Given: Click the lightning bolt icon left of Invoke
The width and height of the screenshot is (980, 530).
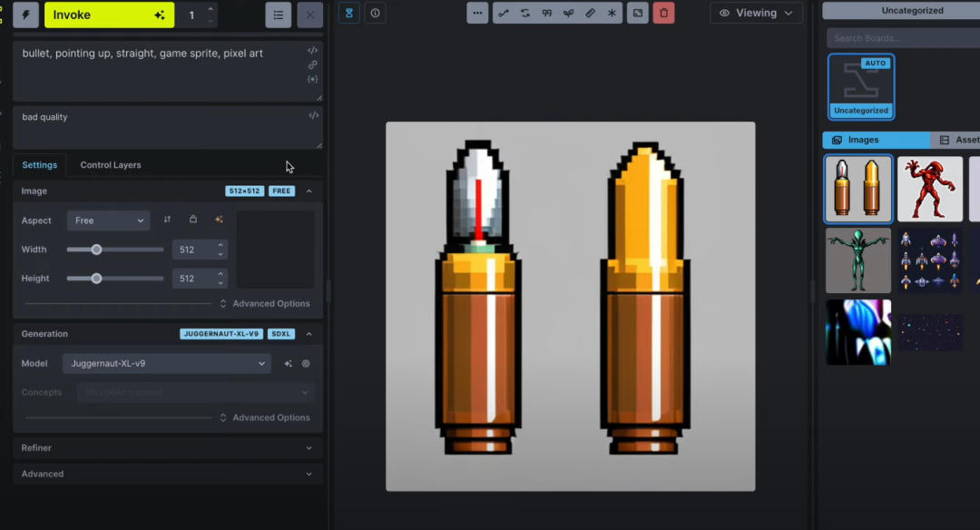Looking at the screenshot, I should [x=25, y=15].
